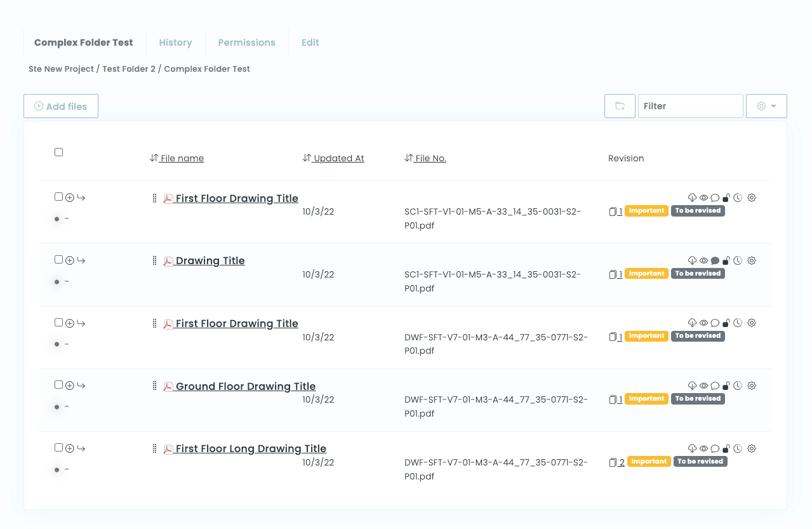Click the revision copies icon beside revision 2
The width and height of the screenshot is (812, 529).
[x=613, y=462]
